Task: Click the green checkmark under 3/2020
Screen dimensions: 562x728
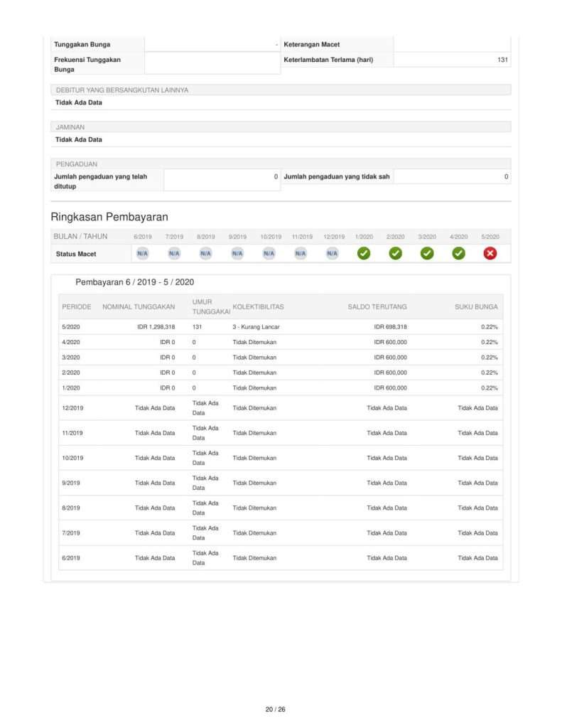Action: coord(427,253)
